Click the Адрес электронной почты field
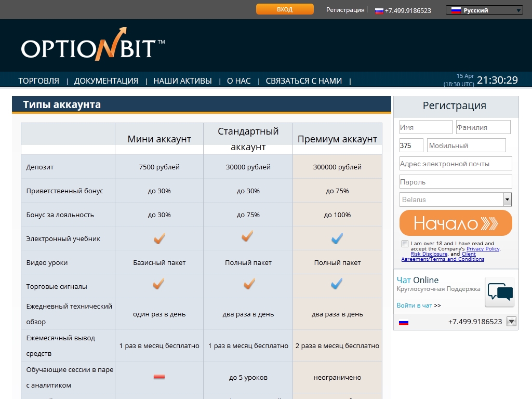This screenshot has height=399, width=532. coord(455,164)
